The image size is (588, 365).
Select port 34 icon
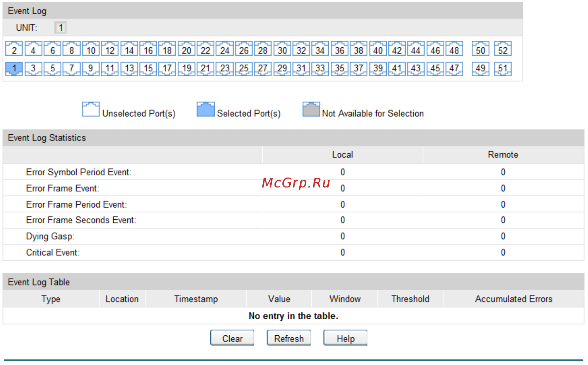(320, 49)
